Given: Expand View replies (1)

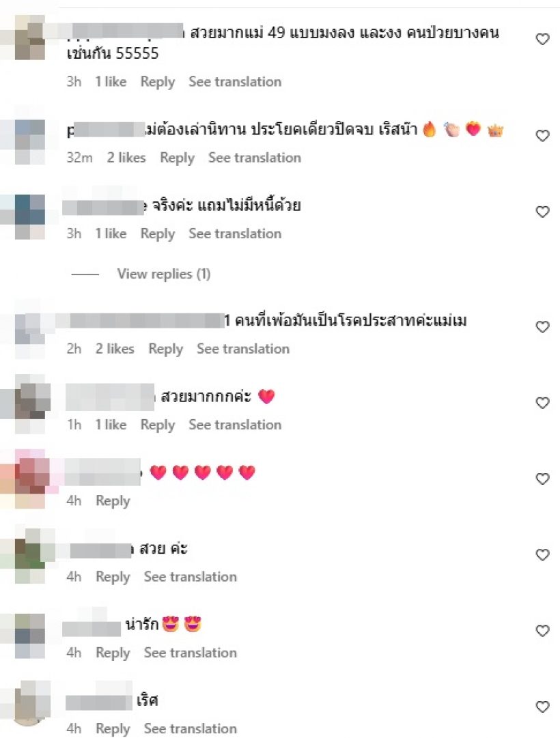Looking at the screenshot, I should [x=163, y=274].
